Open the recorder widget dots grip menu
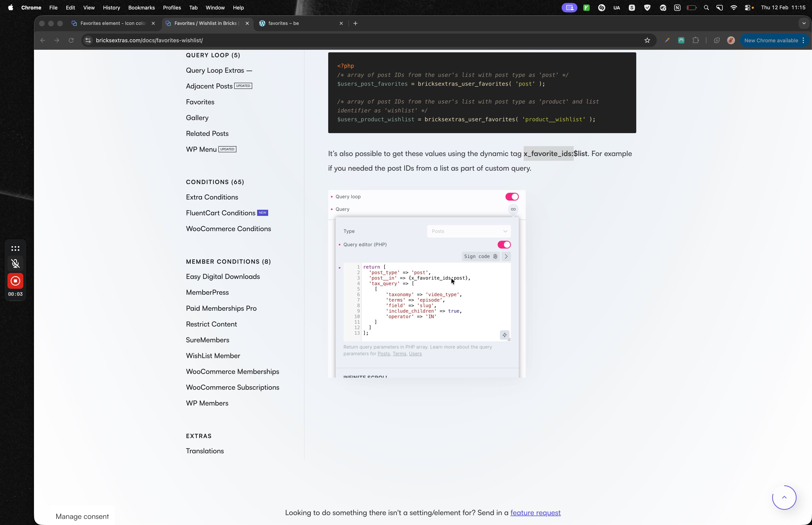 click(15, 248)
